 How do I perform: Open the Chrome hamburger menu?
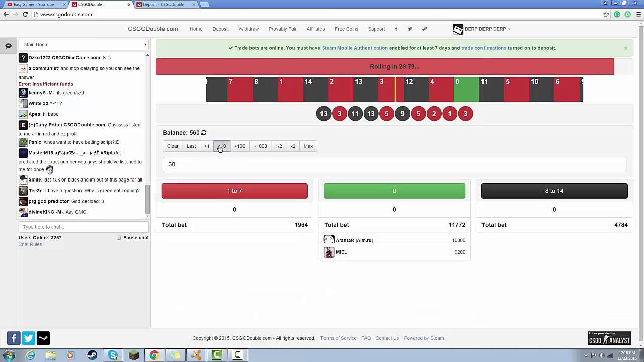click(637, 14)
